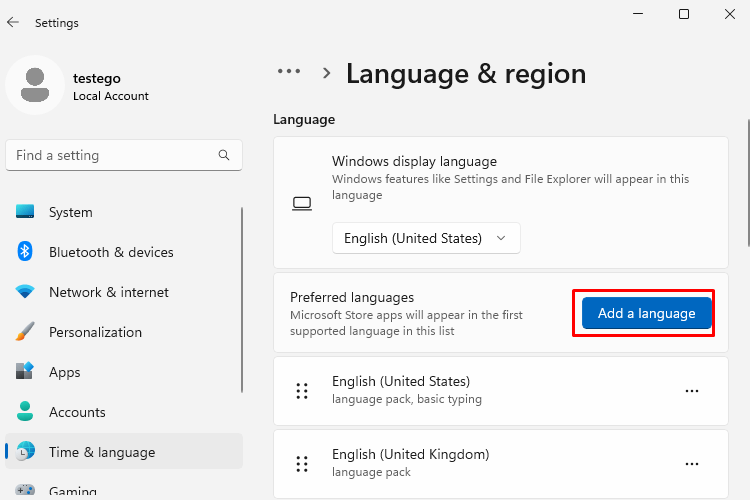Click the Network wifi icon
Image resolution: width=750 pixels, height=500 pixels.
pyautogui.click(x=25, y=291)
